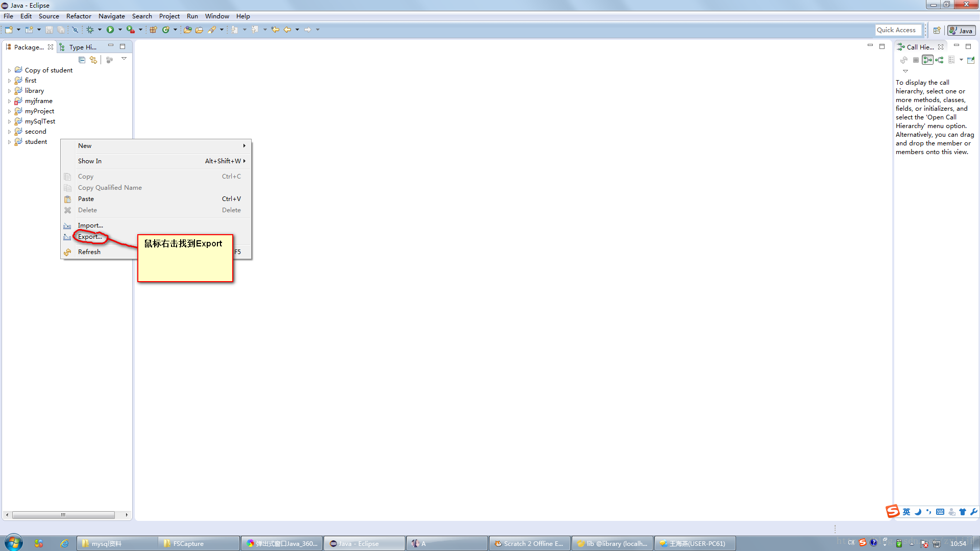This screenshot has height=551, width=980.
Task: Minimize the Call Hierarchy panel
Action: pos(957,46)
